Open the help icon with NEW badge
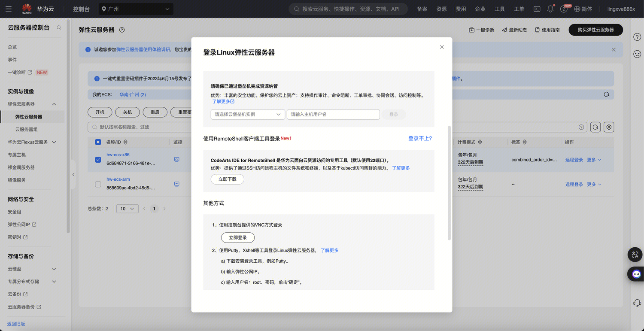644x331 pixels. [x=564, y=9]
